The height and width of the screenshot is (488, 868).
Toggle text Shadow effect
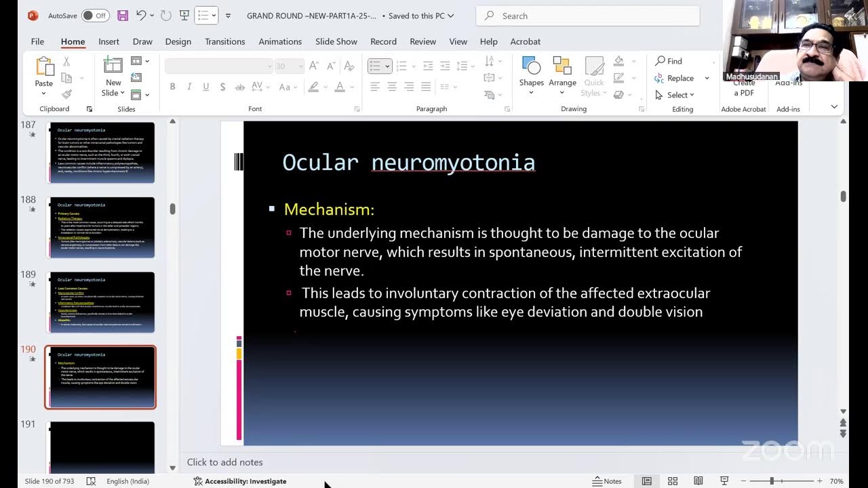tap(223, 87)
